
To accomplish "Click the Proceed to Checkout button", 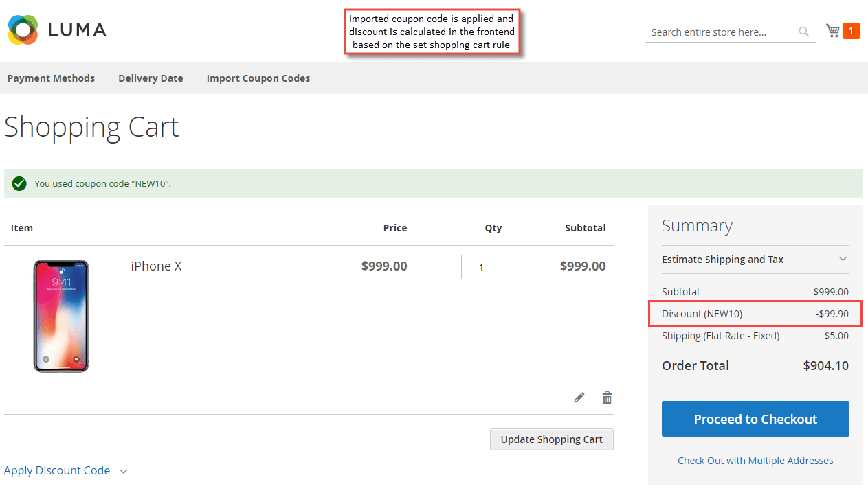I will click(x=755, y=419).
